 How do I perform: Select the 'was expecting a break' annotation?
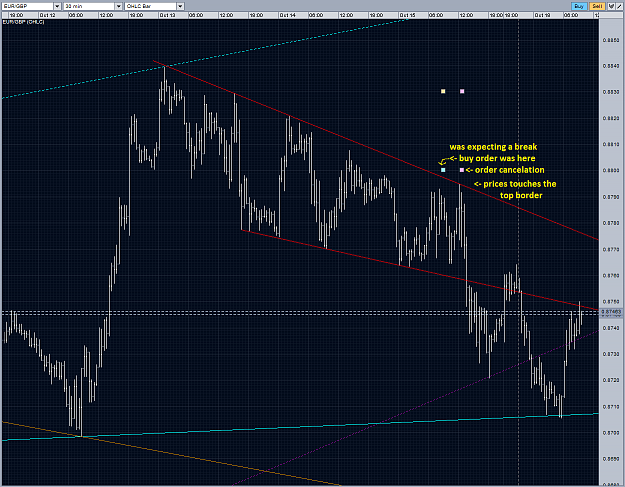tap(493, 147)
